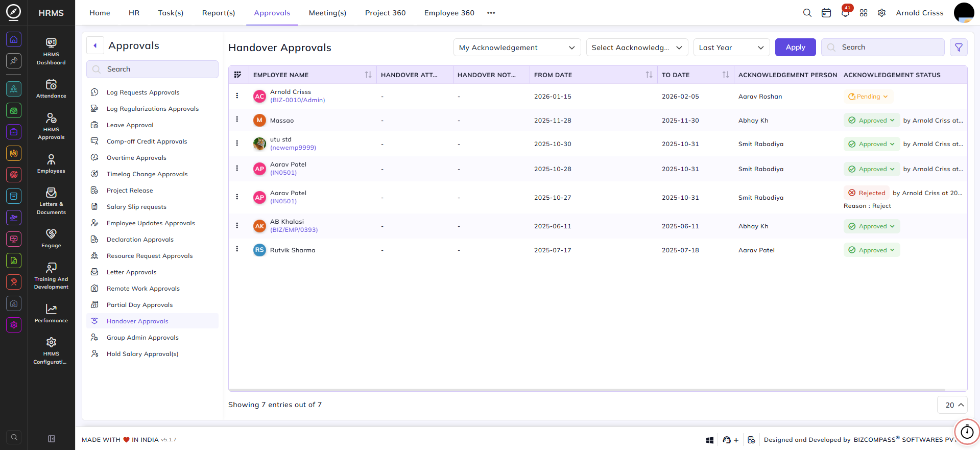Sort by To Date column

726,75
